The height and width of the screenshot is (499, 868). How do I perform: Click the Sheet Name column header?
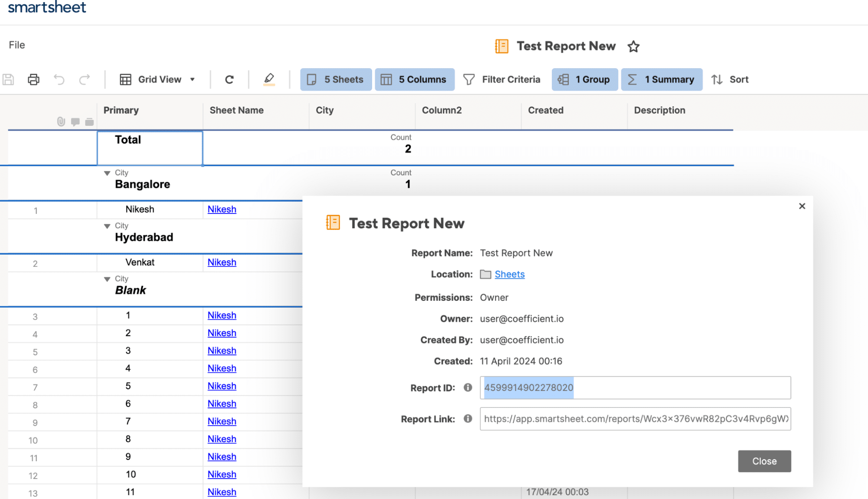click(x=256, y=110)
